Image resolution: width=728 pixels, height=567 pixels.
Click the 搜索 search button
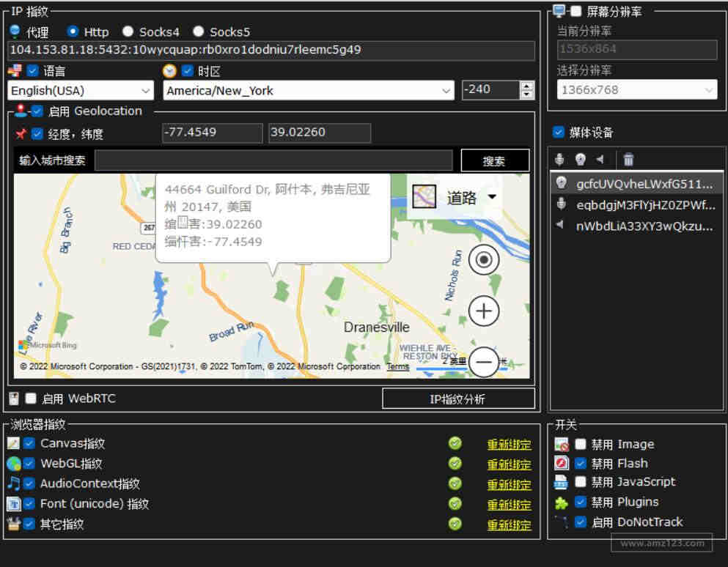coord(494,160)
